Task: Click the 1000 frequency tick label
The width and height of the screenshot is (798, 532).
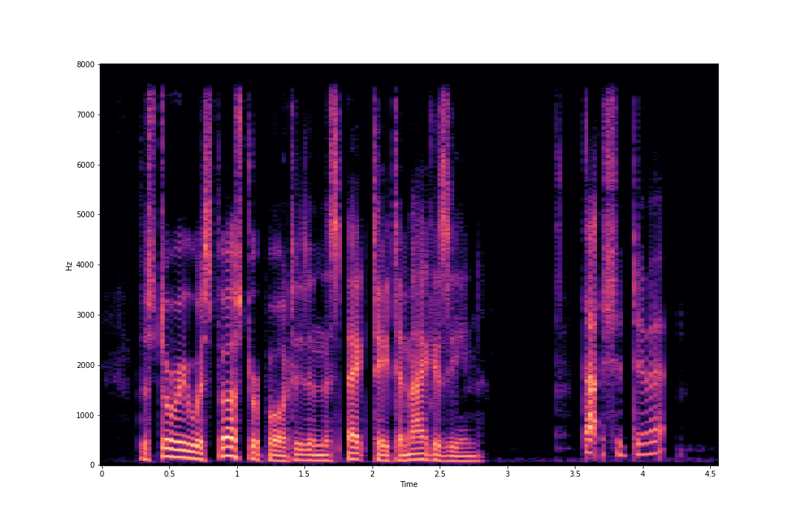Action: (86, 415)
